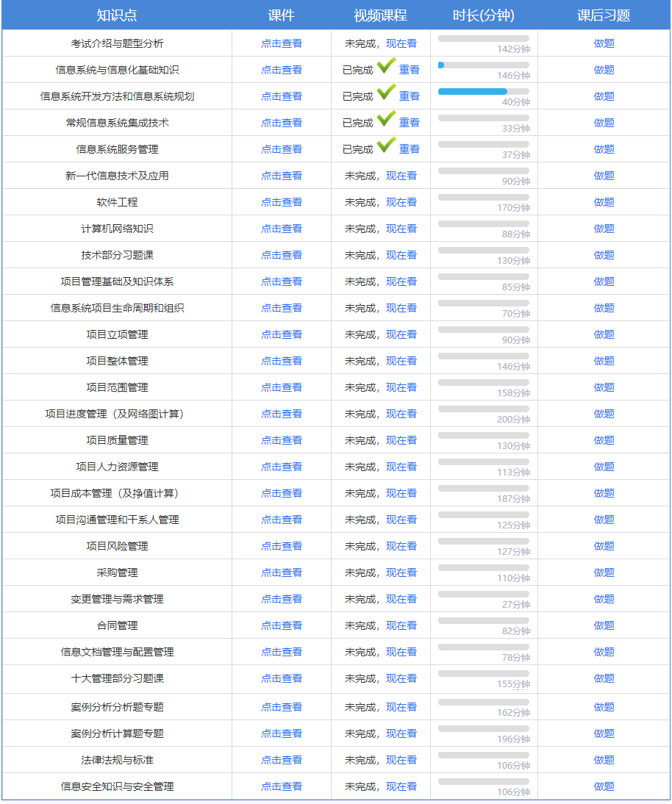Screen dimensions: 672x804
Task: Open 做题 exercises for 项目立项管理
Action: pyautogui.click(x=604, y=334)
